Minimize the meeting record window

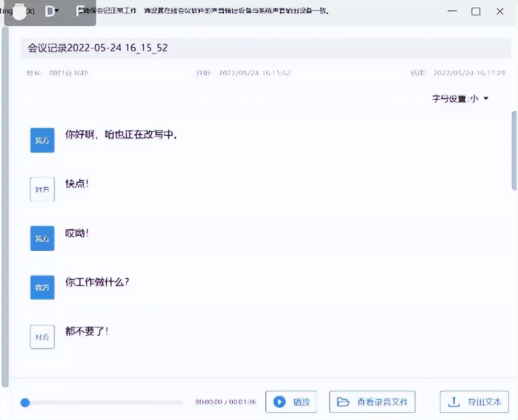[x=452, y=11]
